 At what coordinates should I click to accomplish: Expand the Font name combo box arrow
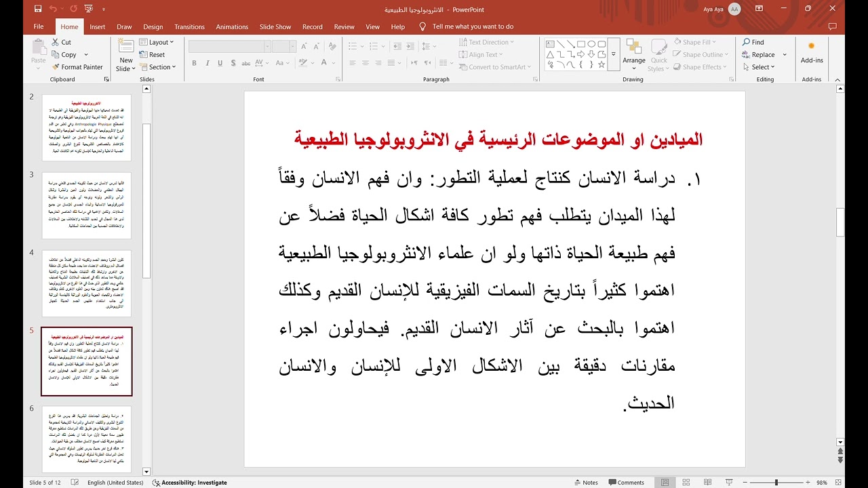pyautogui.click(x=267, y=46)
